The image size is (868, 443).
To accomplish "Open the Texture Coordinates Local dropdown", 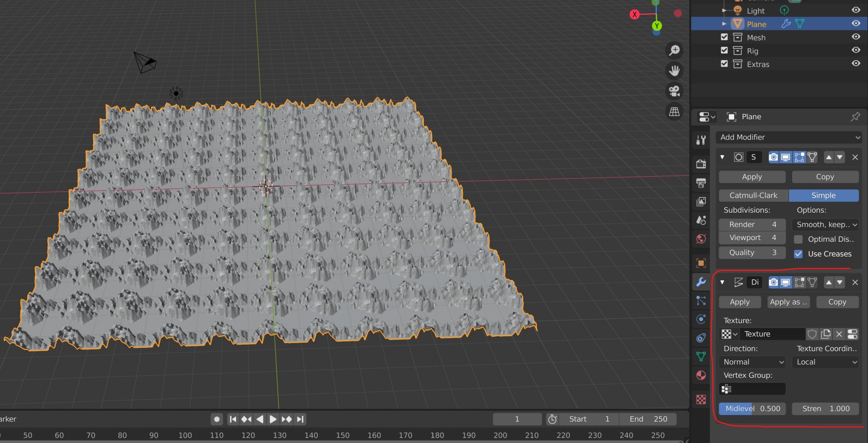I will (825, 362).
